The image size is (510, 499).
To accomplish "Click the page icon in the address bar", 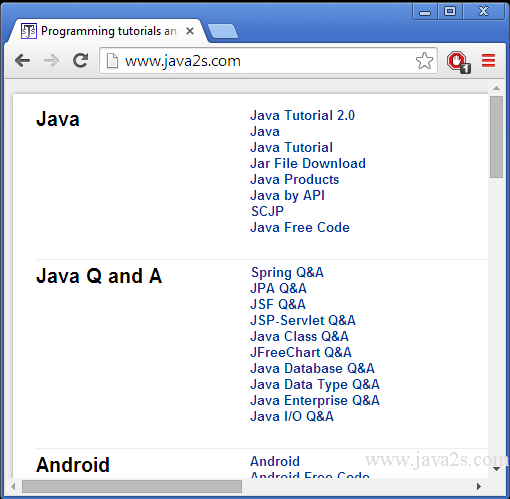I will pyautogui.click(x=112, y=61).
